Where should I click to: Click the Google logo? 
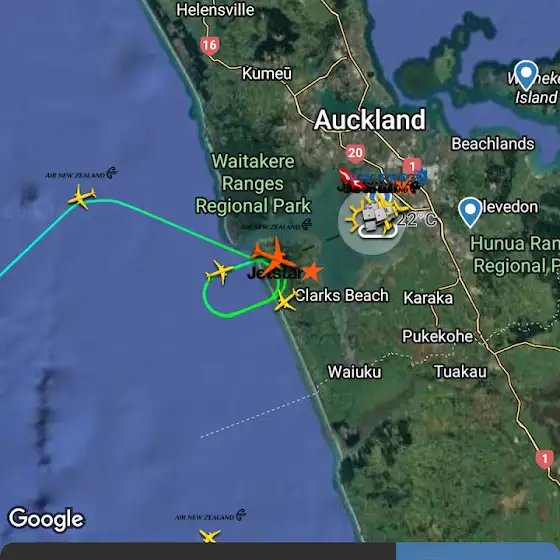click(46, 519)
